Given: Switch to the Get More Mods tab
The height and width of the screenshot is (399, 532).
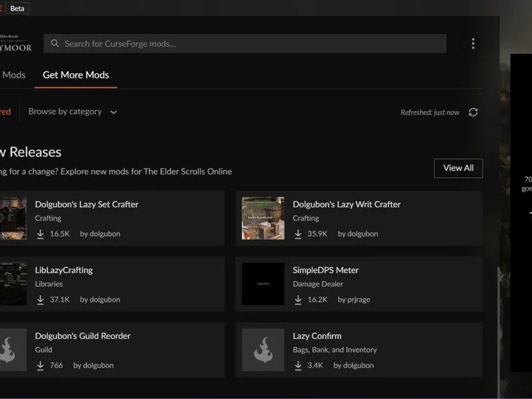Looking at the screenshot, I should click(76, 75).
